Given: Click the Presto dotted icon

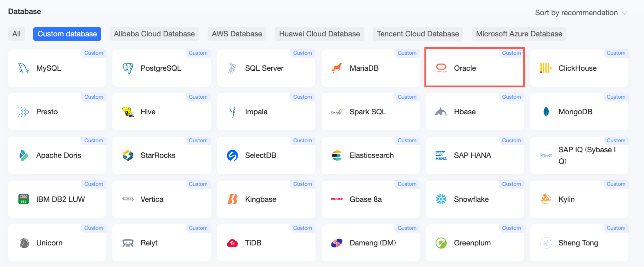Looking at the screenshot, I should pos(24,112).
